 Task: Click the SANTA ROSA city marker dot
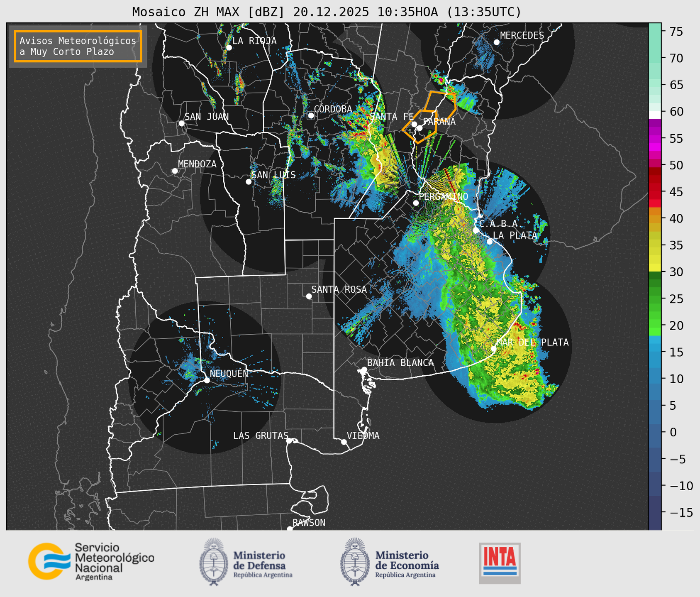[309, 296]
